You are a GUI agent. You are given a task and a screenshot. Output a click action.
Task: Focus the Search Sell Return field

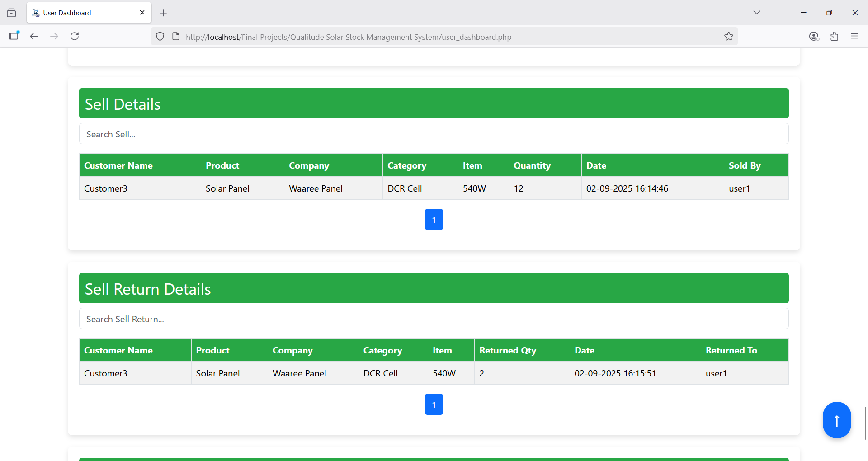tap(434, 319)
